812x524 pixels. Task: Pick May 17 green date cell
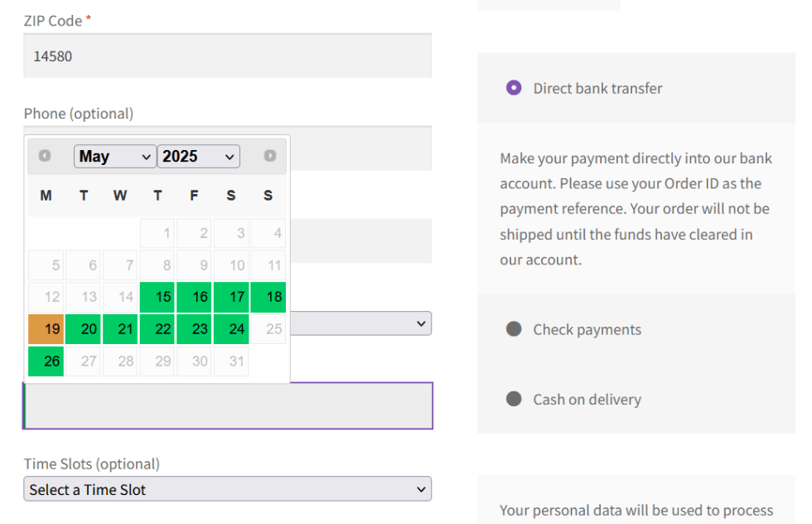pos(231,297)
